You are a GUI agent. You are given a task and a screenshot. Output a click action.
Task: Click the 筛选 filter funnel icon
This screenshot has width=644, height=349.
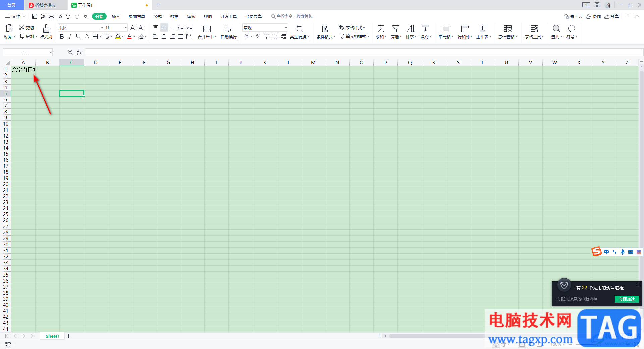(396, 29)
